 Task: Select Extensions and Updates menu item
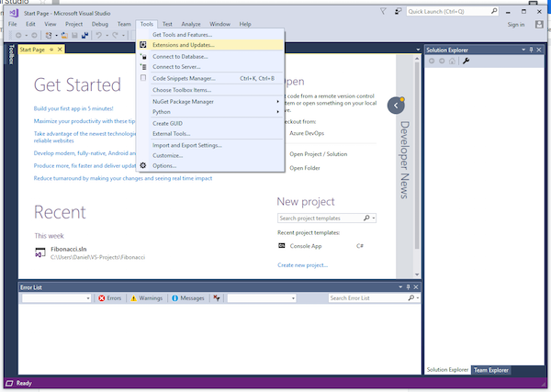210,45
